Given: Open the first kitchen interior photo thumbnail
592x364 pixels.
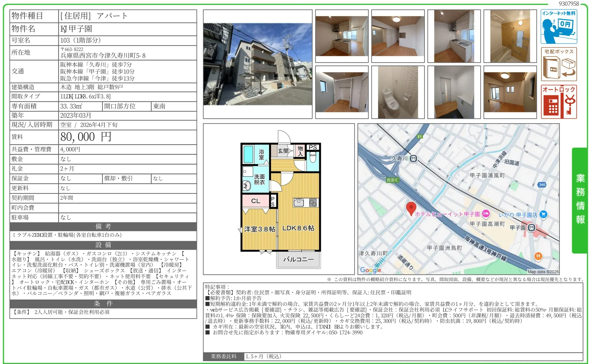Looking at the screenshot, I should [x=341, y=36].
